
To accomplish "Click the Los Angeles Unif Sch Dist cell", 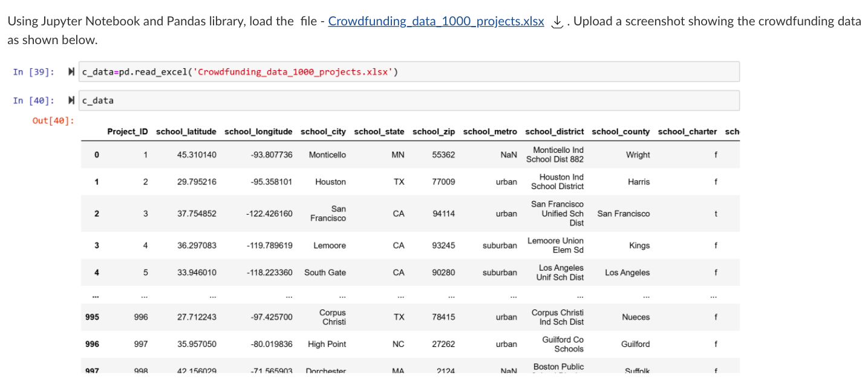I will click(x=560, y=273).
